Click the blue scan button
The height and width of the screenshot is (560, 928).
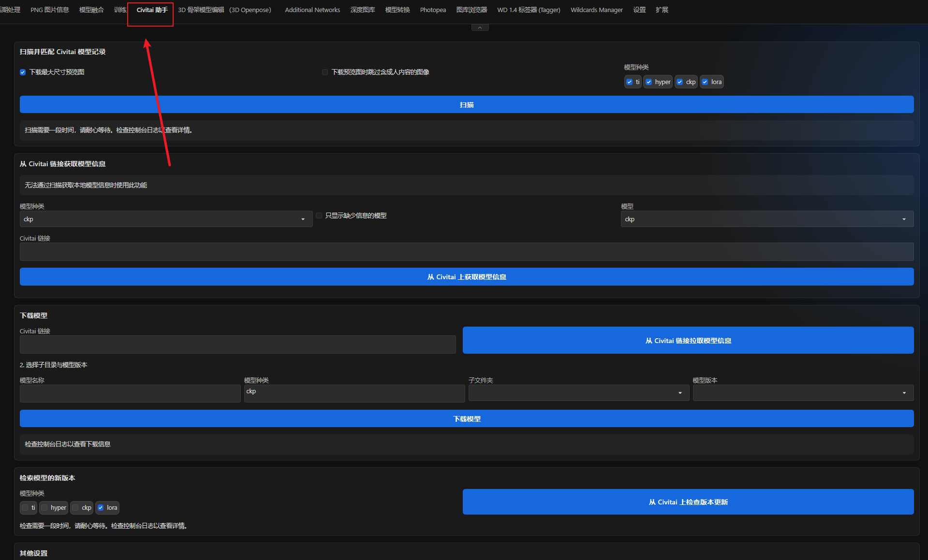[467, 104]
